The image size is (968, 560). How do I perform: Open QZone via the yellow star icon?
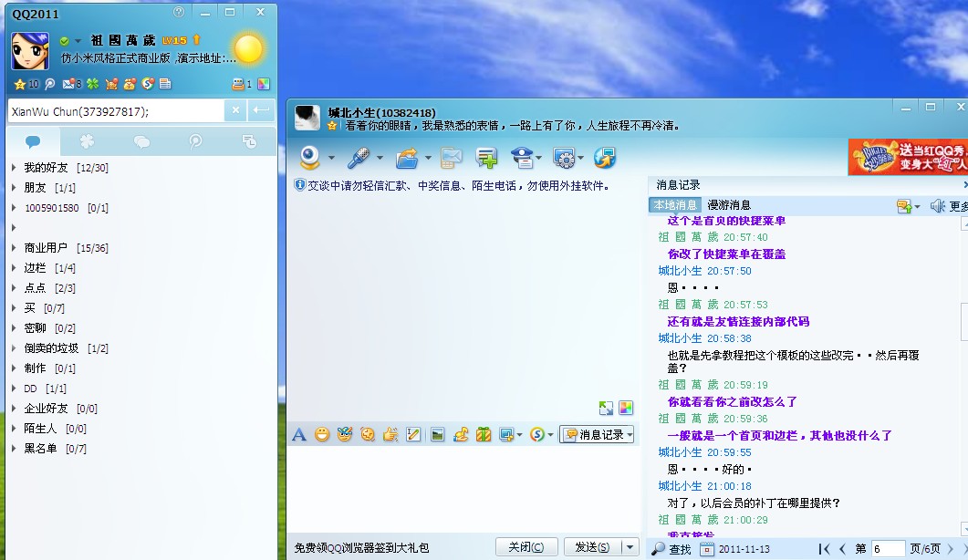tap(20, 84)
